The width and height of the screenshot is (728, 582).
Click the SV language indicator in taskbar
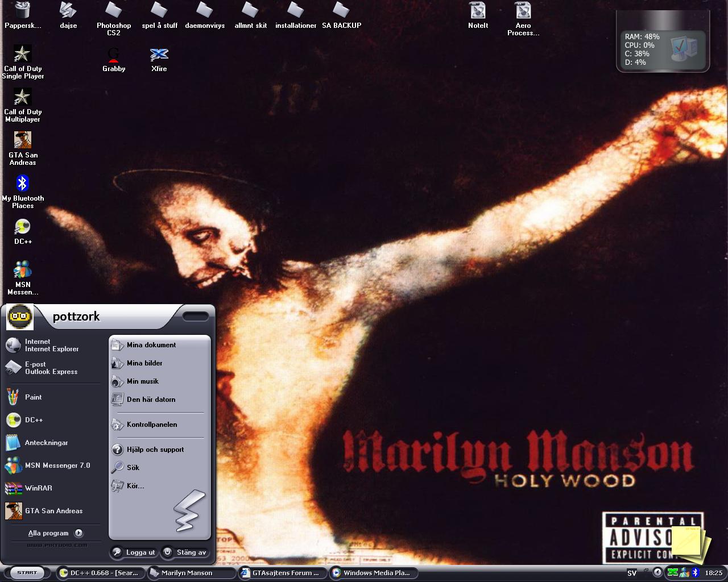[x=632, y=573]
